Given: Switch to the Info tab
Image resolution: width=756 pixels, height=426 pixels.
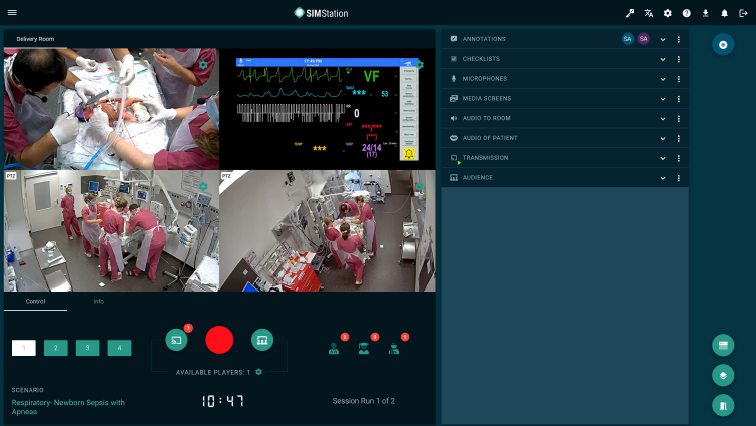Looking at the screenshot, I should point(98,301).
